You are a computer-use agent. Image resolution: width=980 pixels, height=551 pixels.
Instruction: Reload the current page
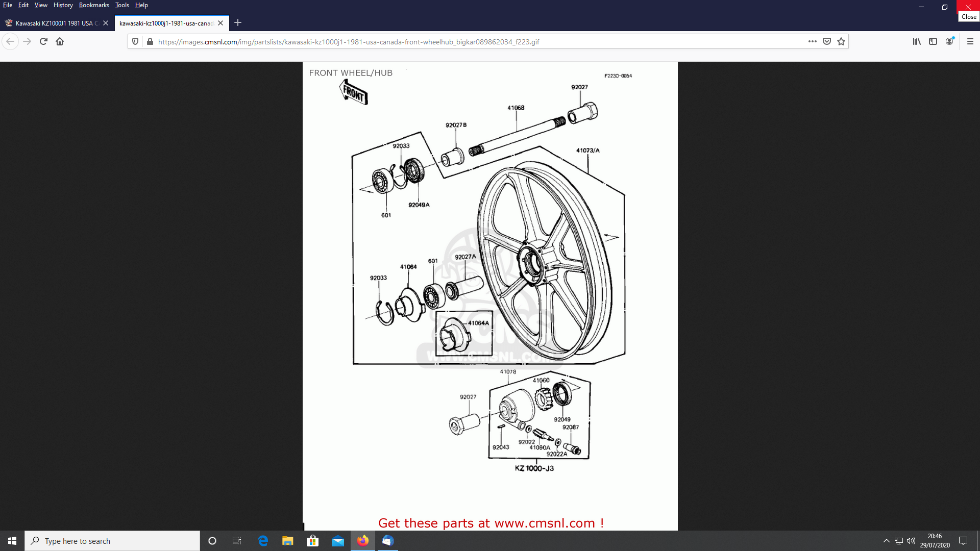tap(43, 42)
